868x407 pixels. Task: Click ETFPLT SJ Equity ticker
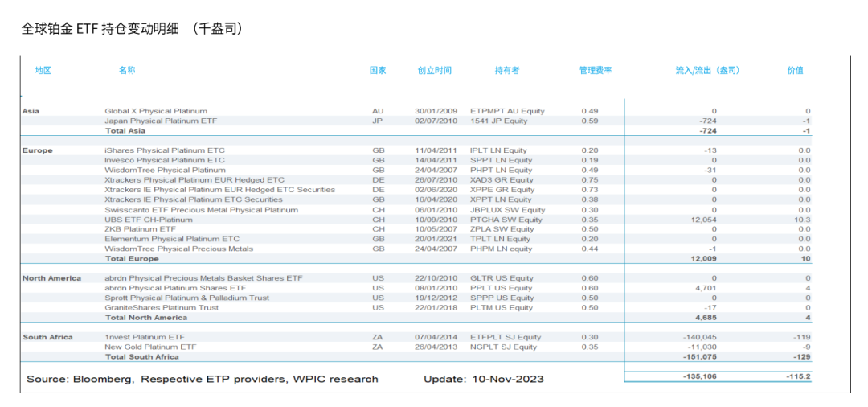click(x=505, y=337)
